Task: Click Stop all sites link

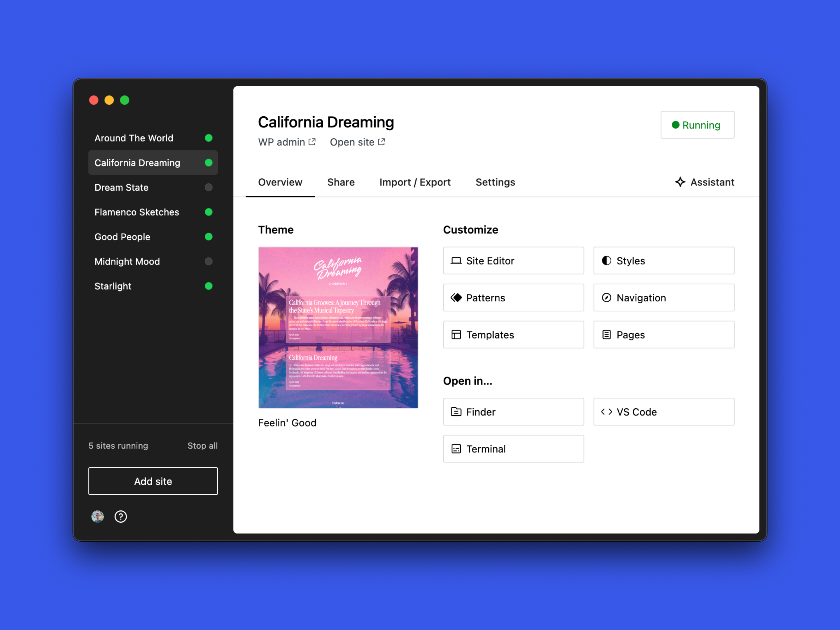Action: [202, 445]
